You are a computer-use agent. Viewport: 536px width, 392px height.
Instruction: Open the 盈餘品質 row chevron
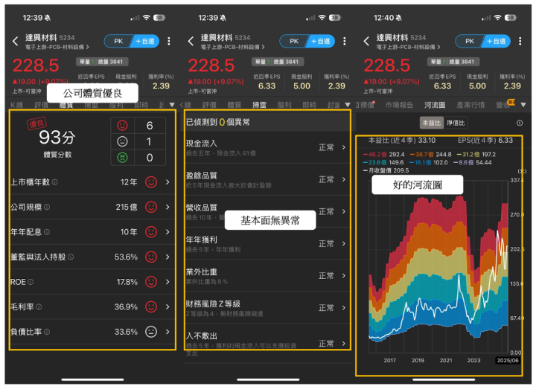tap(344, 179)
